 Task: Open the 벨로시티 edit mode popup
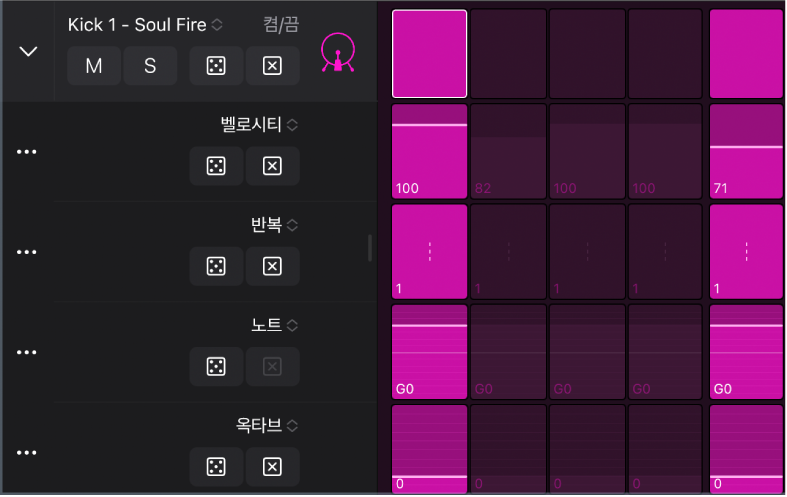[259, 125]
